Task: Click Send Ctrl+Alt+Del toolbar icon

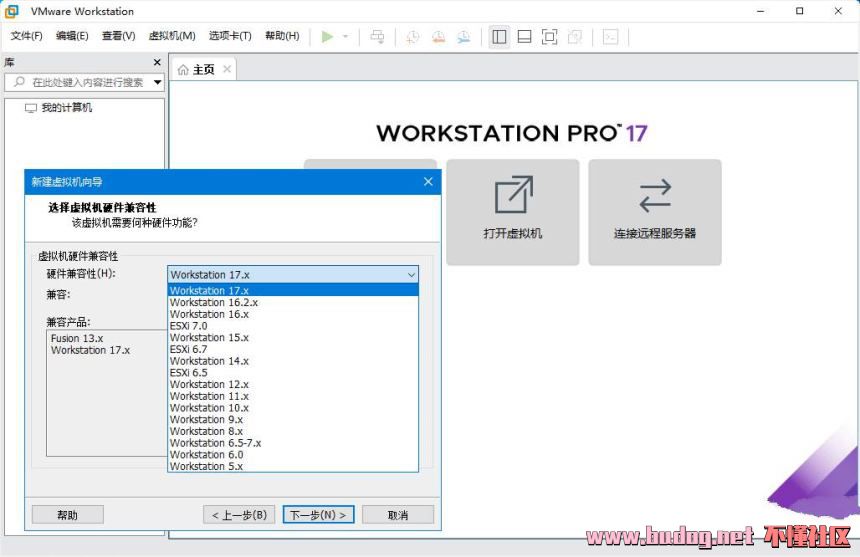Action: coord(377,37)
